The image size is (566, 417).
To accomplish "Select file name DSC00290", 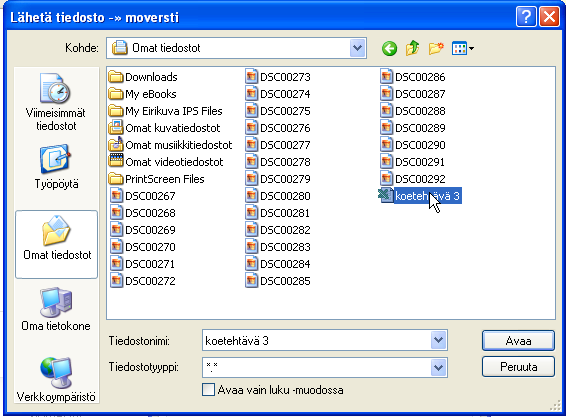I will pos(420,145).
